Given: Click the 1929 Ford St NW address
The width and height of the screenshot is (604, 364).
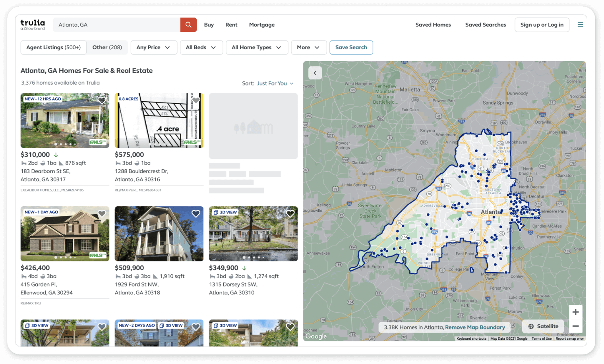Looking at the screenshot, I should coord(137,288).
